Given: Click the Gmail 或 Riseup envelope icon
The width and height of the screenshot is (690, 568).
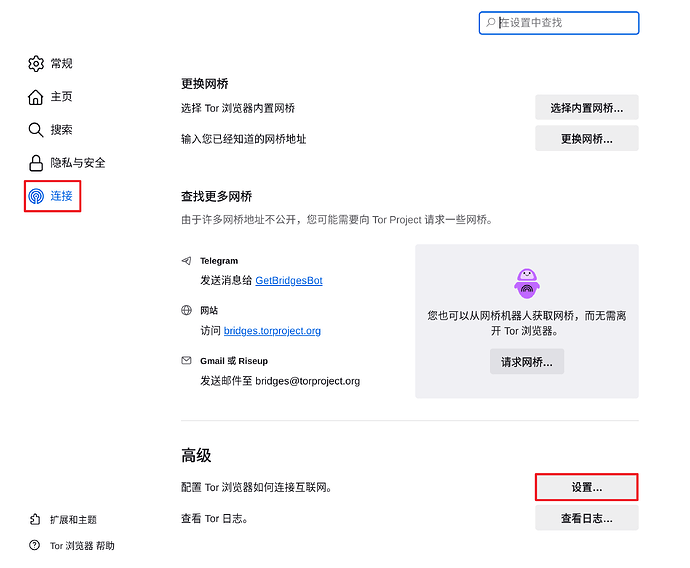Looking at the screenshot, I should 187,361.
